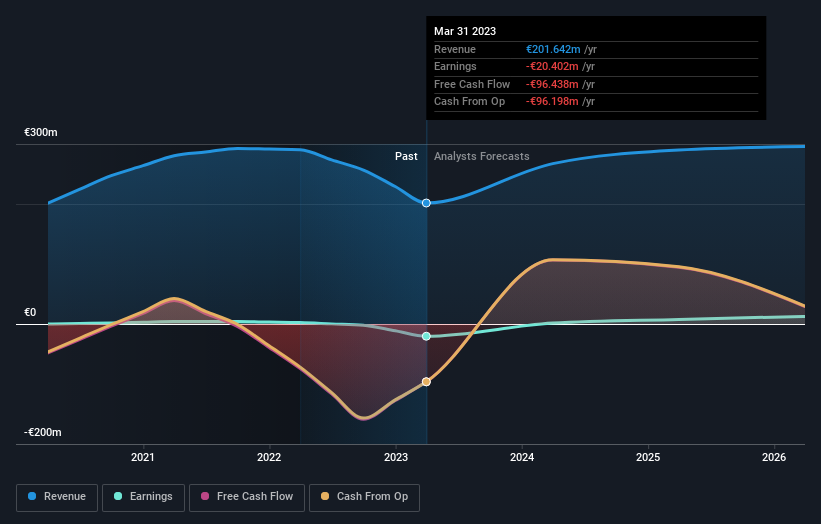Toggle the Cash From Op legend button

coord(364,497)
